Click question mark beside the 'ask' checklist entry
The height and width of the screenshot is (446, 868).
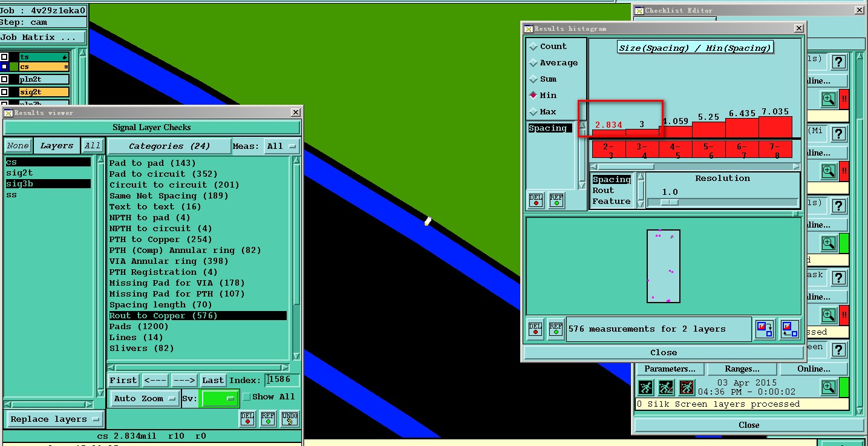coord(838,278)
